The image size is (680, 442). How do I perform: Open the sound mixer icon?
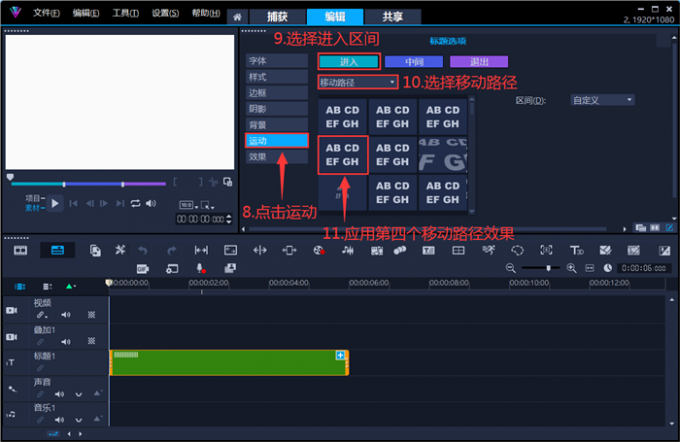point(347,250)
